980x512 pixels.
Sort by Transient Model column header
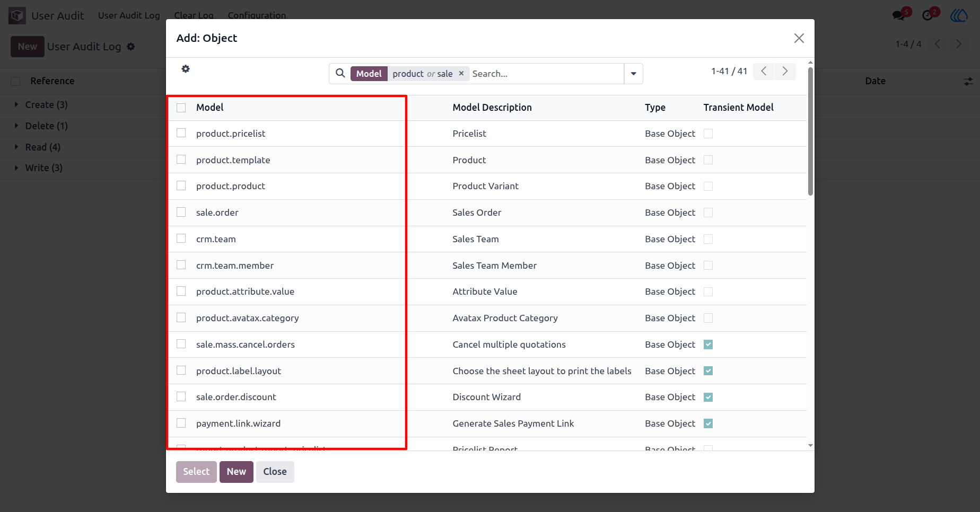click(x=739, y=108)
